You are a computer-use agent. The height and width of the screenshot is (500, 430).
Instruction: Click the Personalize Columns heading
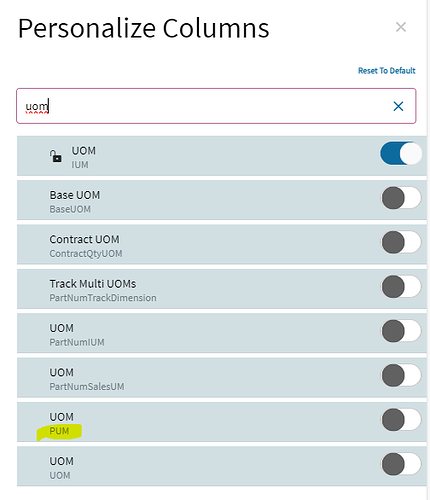coord(143,29)
